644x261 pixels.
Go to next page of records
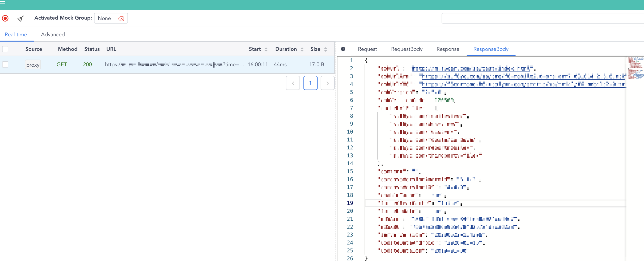point(328,83)
